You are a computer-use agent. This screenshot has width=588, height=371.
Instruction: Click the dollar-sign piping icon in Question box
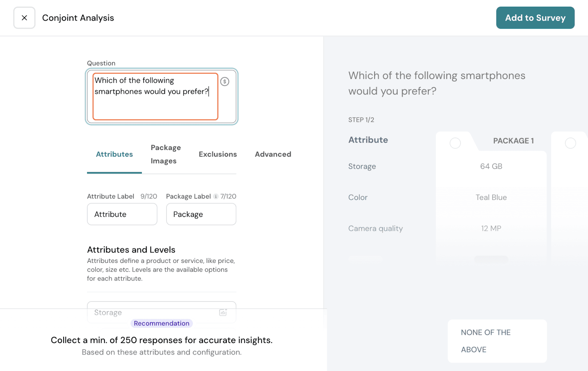coord(225,82)
